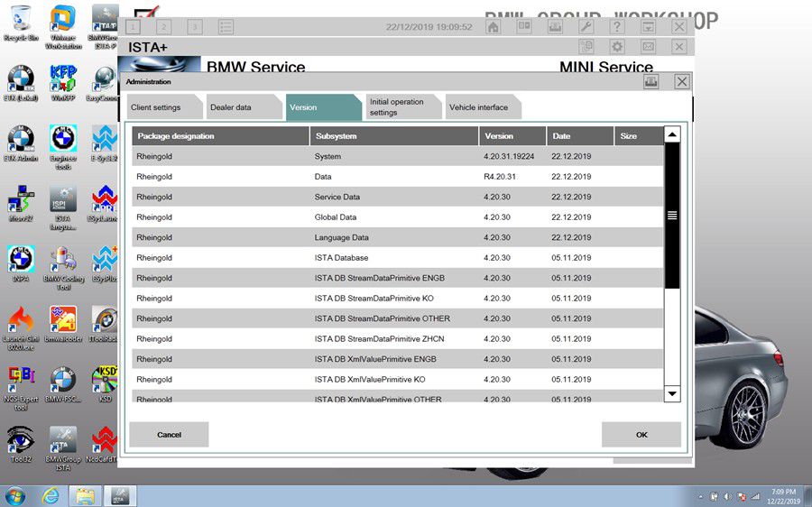Open the WinKFP desktop shortcut
The width and height of the screenshot is (812, 507).
(x=63, y=83)
